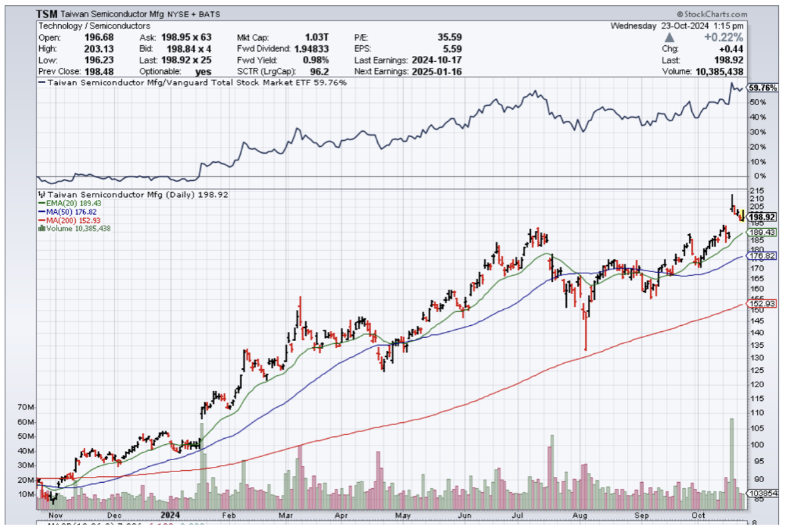
Task: Click the Technology / Semiconductors sector label
Action: click(94, 26)
